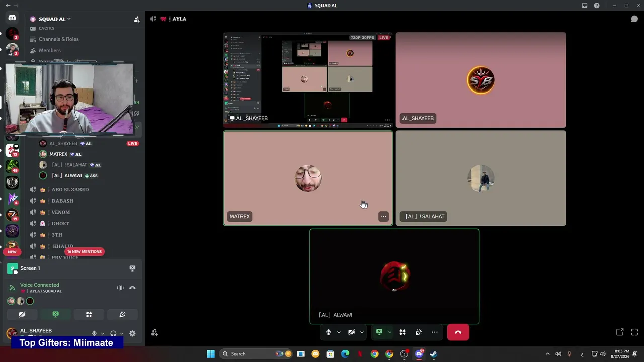Focus [AL] !SALAHAT video tile
The width and height of the screenshot is (644, 362).
pyautogui.click(x=480, y=178)
